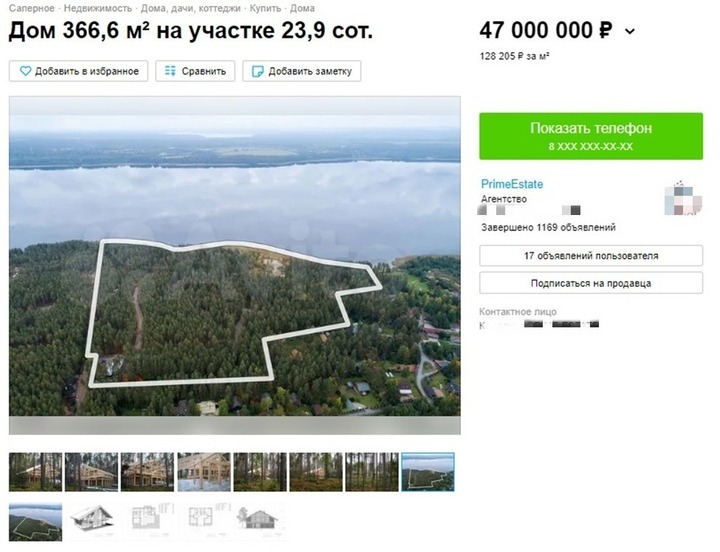Open the first floor plan thumbnail

(x=147, y=522)
